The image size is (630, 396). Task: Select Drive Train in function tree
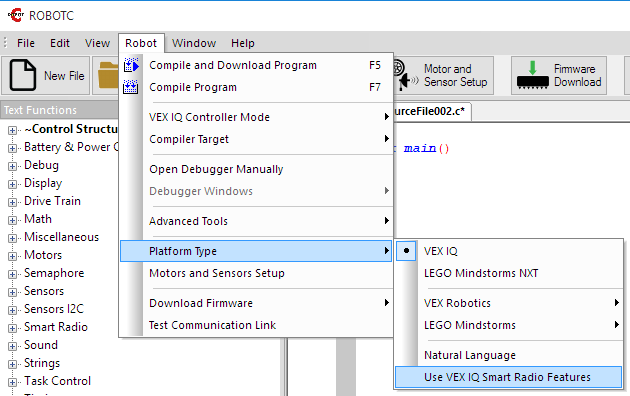click(52, 201)
